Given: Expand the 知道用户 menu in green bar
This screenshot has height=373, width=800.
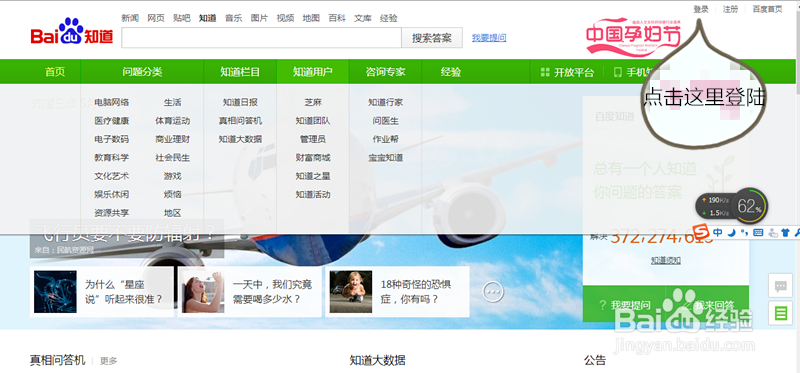Looking at the screenshot, I should coord(313,72).
